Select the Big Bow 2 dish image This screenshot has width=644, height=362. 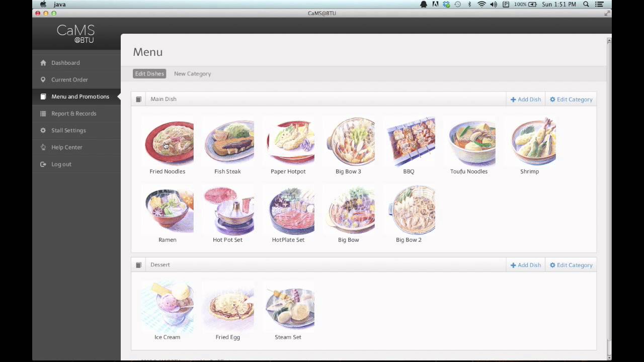tap(409, 210)
